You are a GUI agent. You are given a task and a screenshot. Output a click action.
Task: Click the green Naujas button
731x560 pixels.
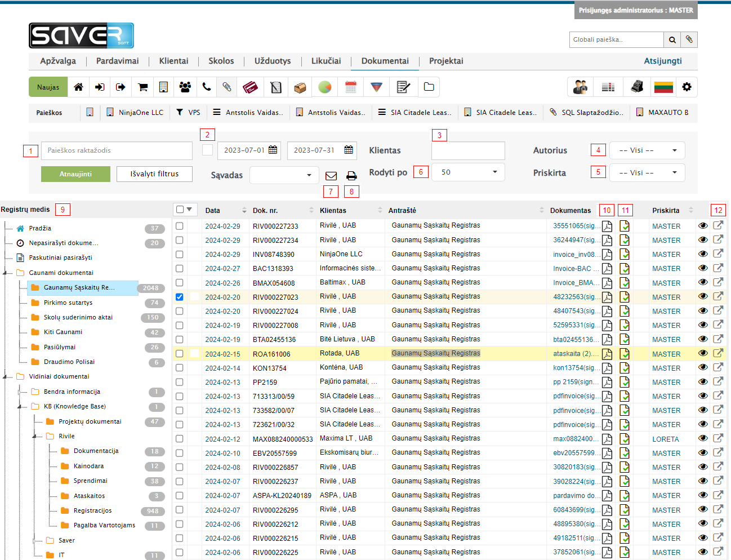48,87
